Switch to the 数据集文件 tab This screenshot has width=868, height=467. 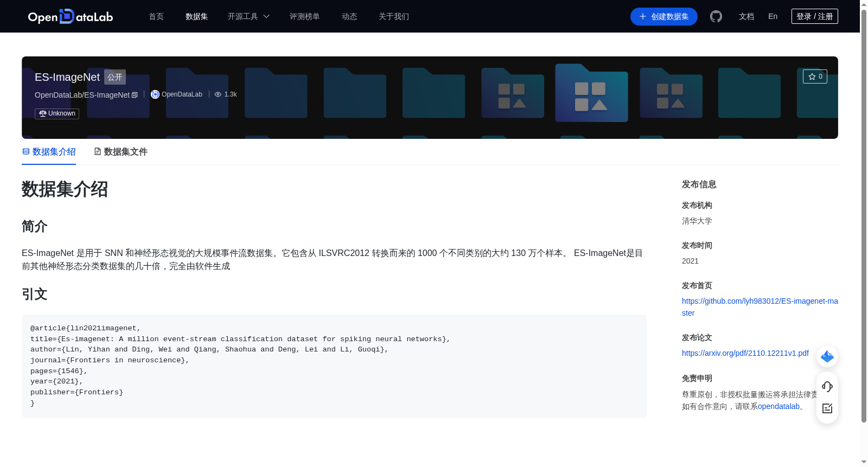(120, 152)
